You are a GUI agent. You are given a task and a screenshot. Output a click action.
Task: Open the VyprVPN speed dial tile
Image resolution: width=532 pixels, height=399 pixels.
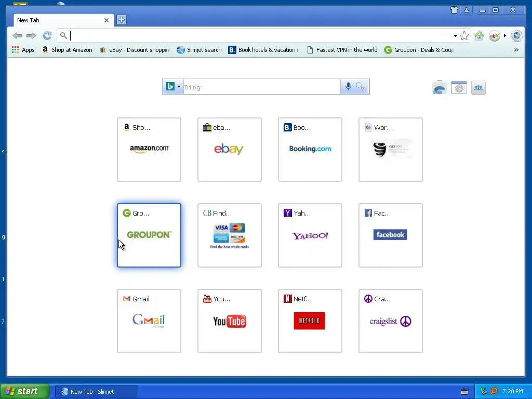click(391, 150)
